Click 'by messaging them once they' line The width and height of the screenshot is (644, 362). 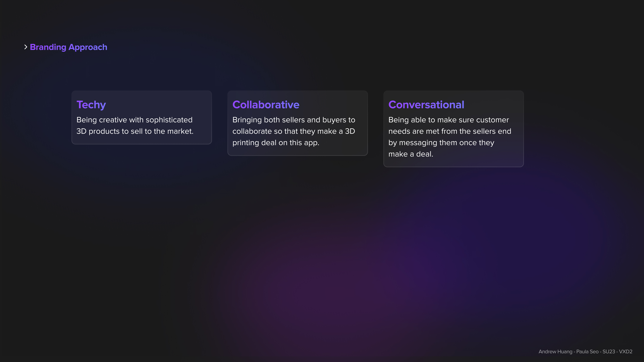[441, 143]
